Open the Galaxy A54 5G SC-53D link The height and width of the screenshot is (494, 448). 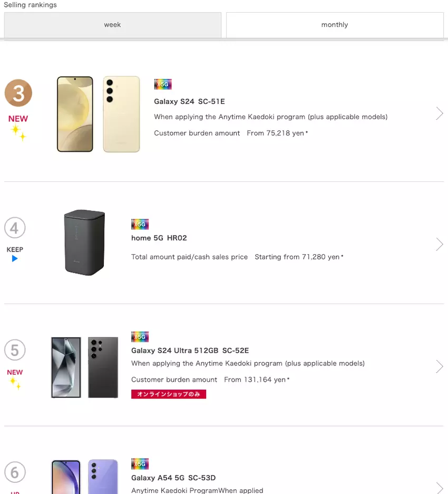[173, 478]
